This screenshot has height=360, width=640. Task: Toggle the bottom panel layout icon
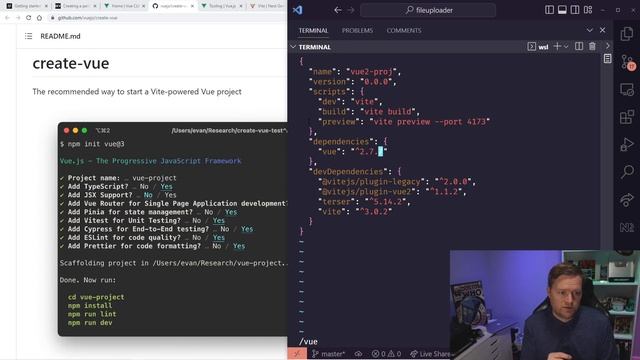(x=562, y=10)
